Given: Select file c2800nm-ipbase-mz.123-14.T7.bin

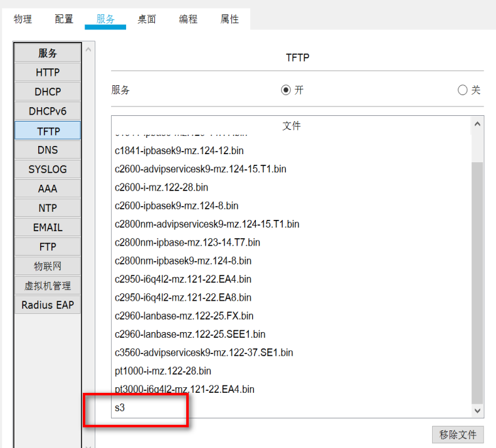Looking at the screenshot, I should (x=187, y=242).
